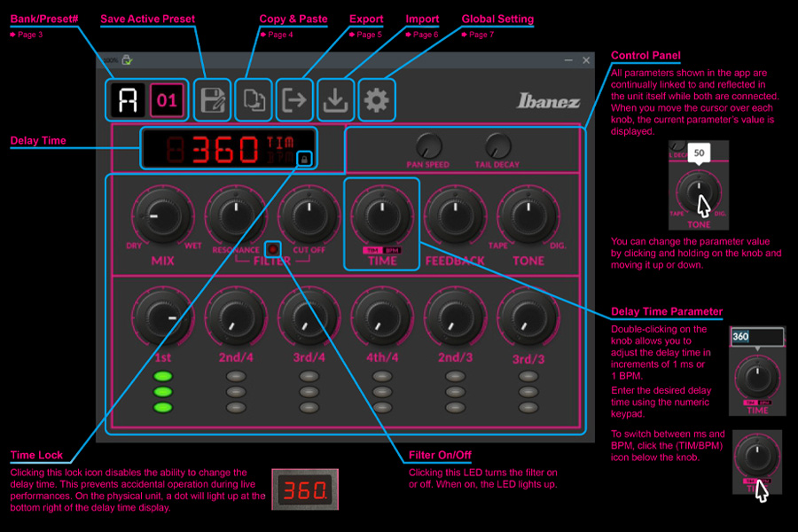The image size is (798, 532).
Task: Click the TAIL DECAY knob
Action: click(x=498, y=145)
